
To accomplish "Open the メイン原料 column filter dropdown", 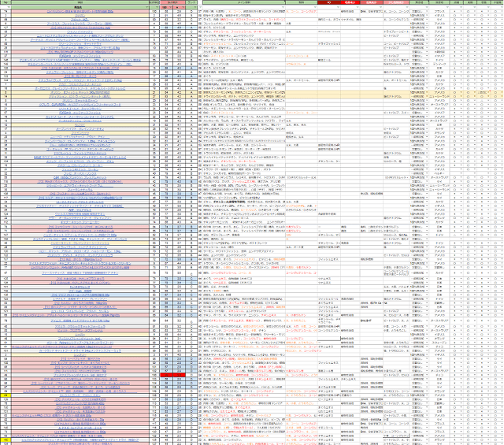I will (283, 7).
